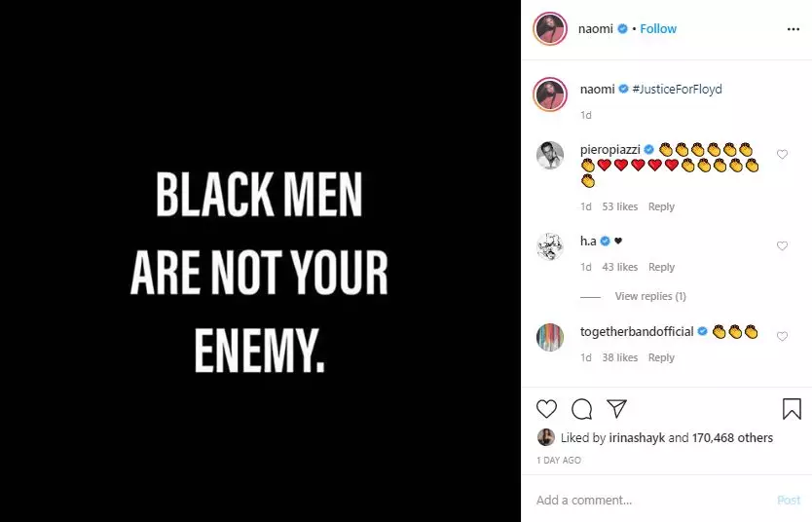The image size is (812, 522).
Task: Like pieropiazzi's comment heart
Action: (x=782, y=154)
